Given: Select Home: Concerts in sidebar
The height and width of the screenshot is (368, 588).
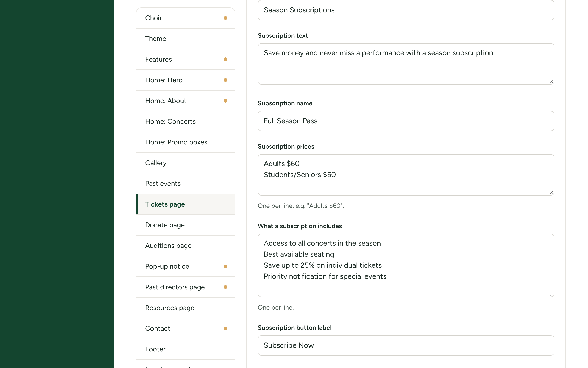Looking at the screenshot, I should click(185, 121).
